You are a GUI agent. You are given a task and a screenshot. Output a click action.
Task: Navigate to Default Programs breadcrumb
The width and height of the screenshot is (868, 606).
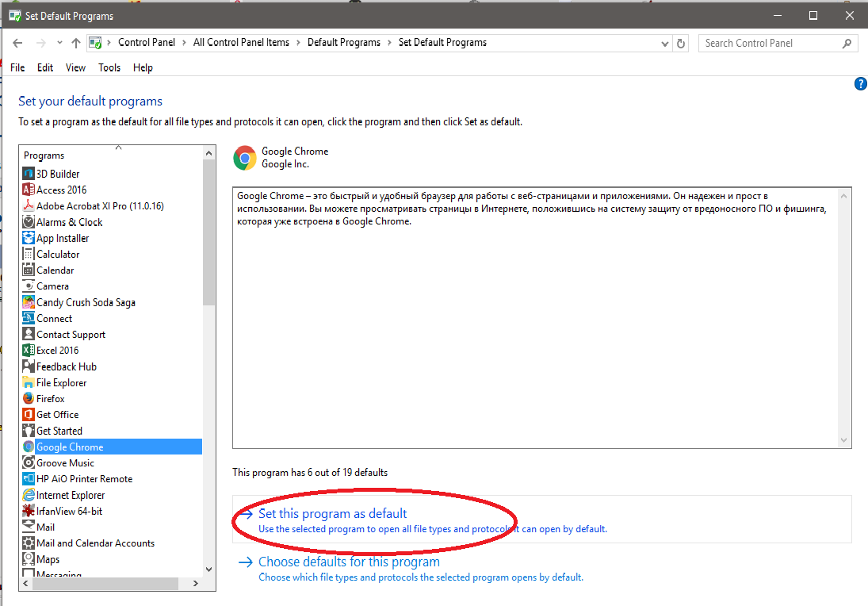point(344,43)
